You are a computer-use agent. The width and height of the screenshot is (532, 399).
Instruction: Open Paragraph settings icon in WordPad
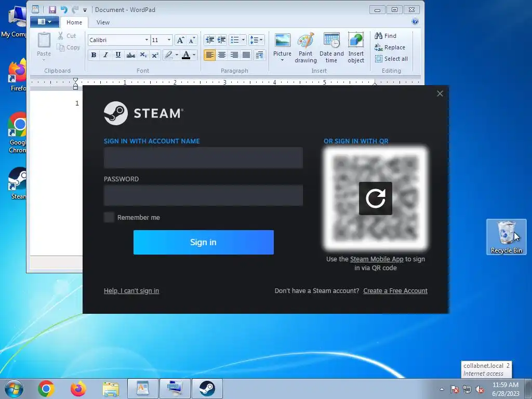[x=259, y=55]
